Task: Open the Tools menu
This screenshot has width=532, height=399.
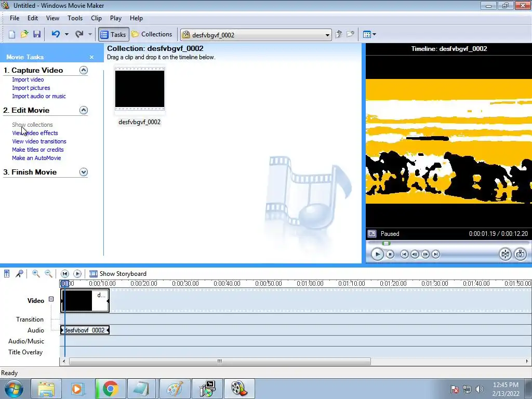Action: 75,18
